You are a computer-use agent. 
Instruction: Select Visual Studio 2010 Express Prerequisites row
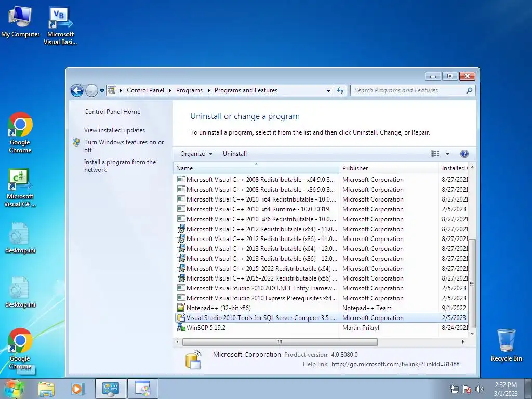coord(321,298)
